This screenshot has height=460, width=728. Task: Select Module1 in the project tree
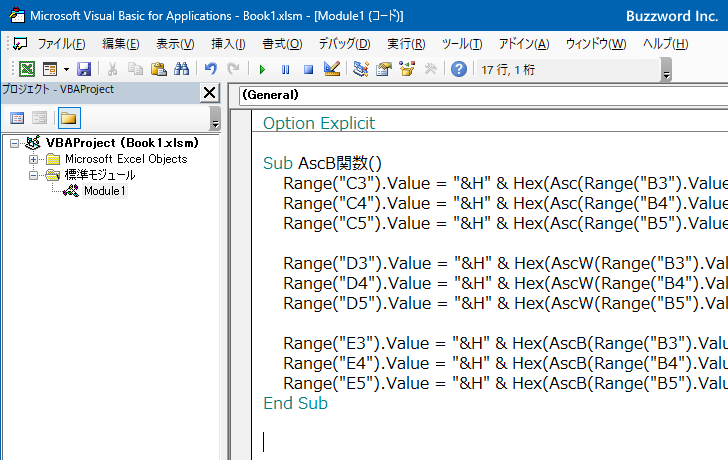(104, 191)
